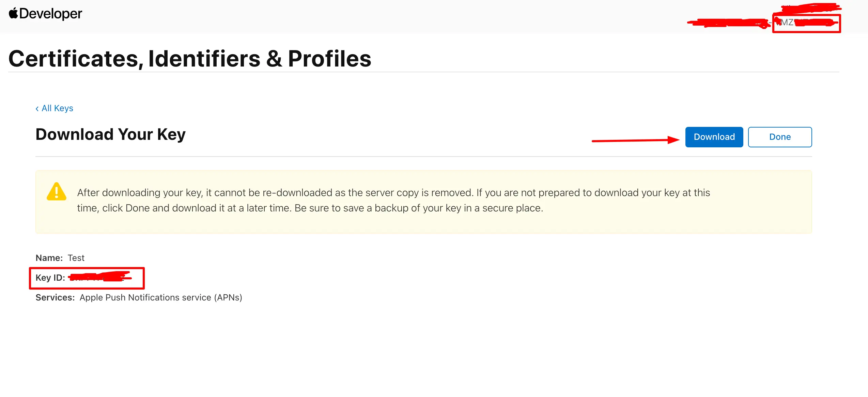This screenshot has width=868, height=397.
Task: Select the Developer wordmark link
Action: pos(50,14)
